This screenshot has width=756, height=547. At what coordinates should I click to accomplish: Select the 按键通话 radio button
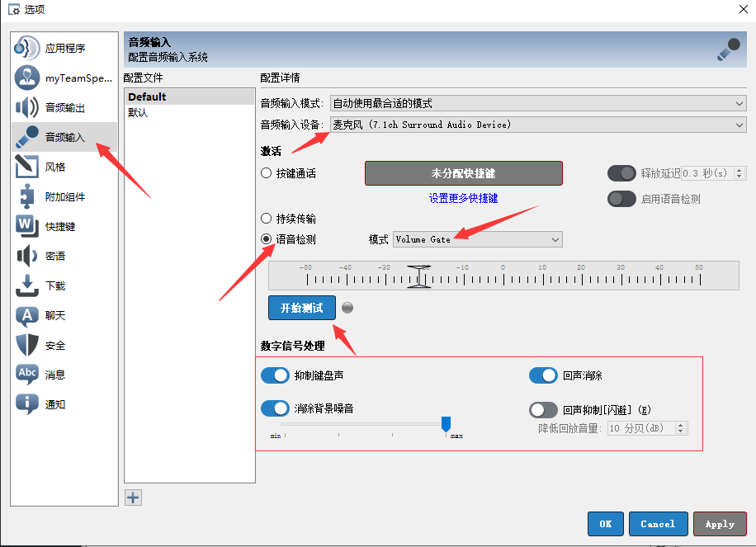pyautogui.click(x=267, y=173)
